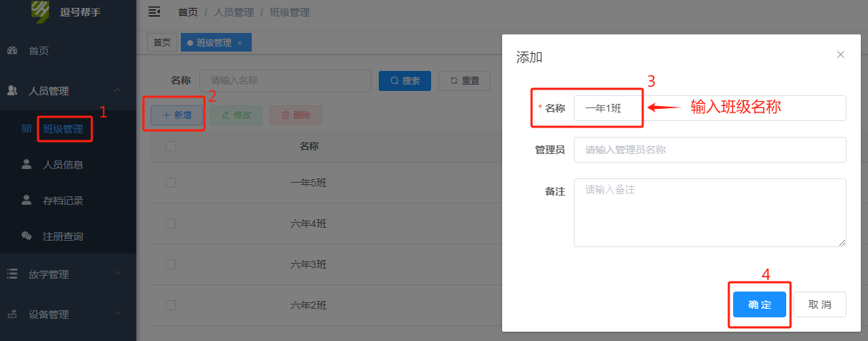
Task: Click the 修改 edit button
Action: tap(236, 115)
